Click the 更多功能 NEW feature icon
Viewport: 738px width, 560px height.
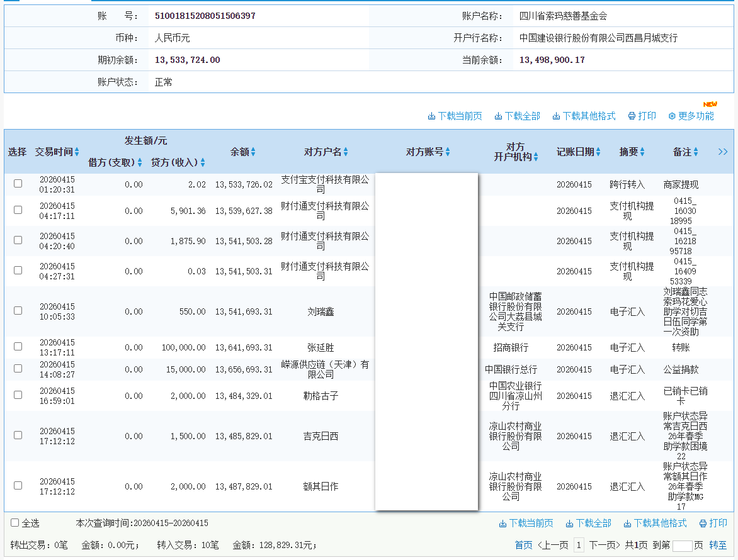click(671, 116)
